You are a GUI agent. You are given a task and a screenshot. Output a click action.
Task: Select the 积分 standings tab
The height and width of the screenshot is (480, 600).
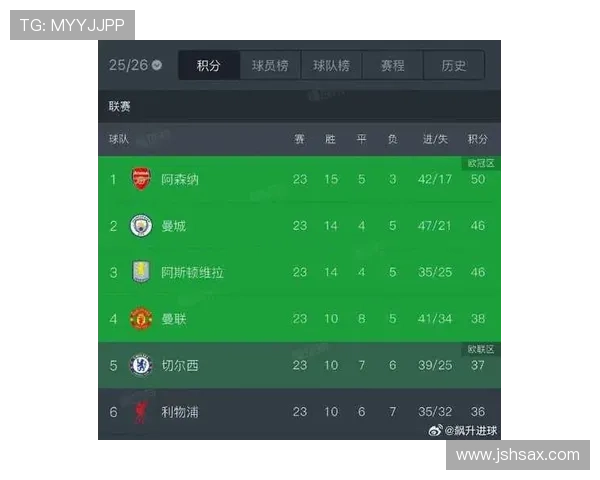[x=208, y=66]
